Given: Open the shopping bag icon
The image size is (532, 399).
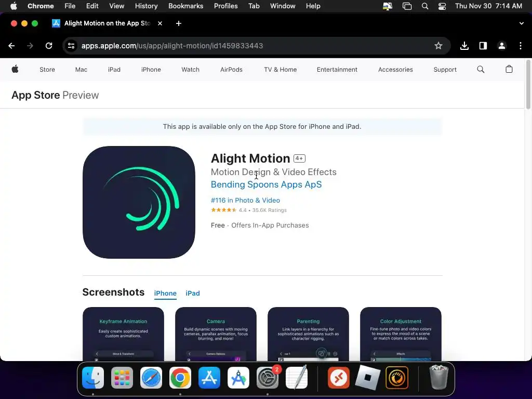Looking at the screenshot, I should pos(509,69).
